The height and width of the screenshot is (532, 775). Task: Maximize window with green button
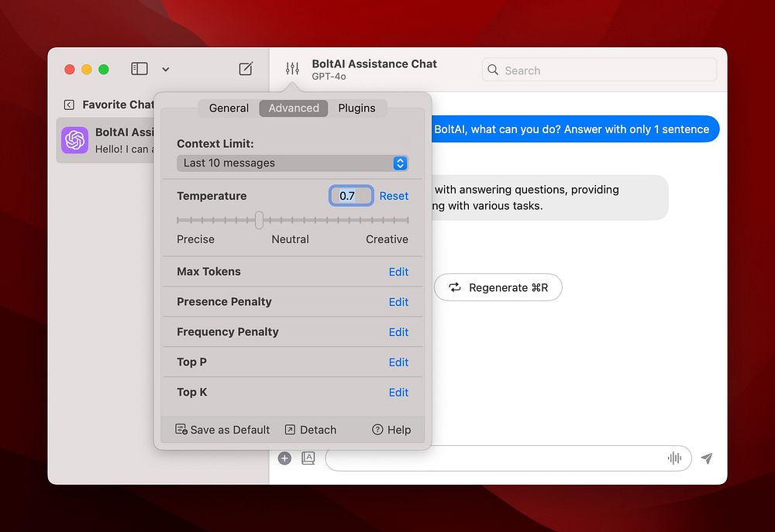(x=104, y=69)
